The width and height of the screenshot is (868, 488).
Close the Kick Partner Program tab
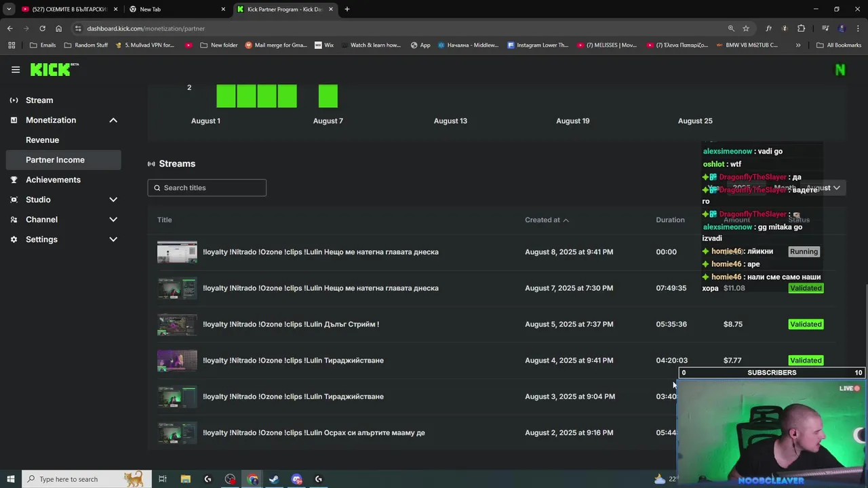[332, 9]
